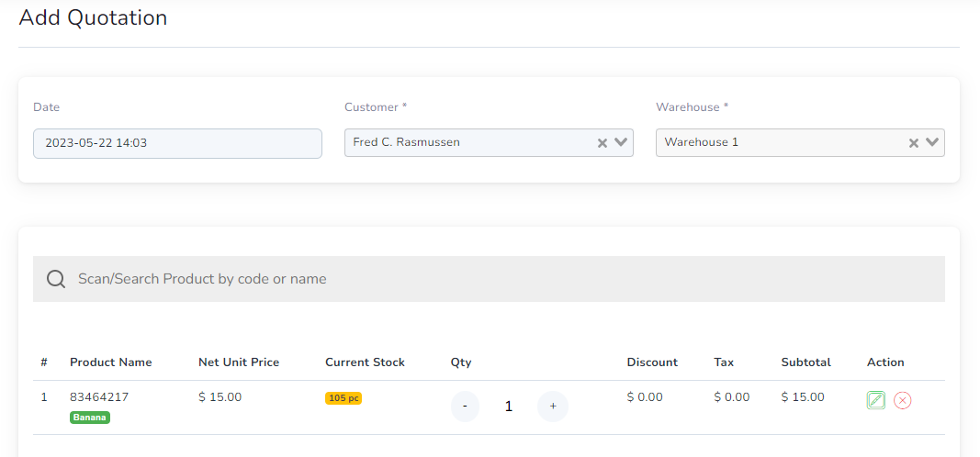Click the Date field showing 2023-05-22 14:03
This screenshot has width=980, height=457.
click(177, 143)
